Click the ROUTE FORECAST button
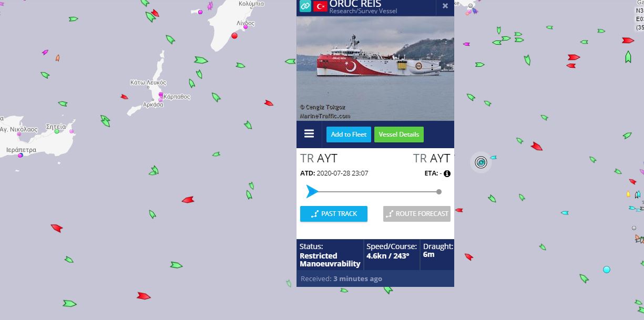This screenshot has width=644, height=320. [417, 214]
